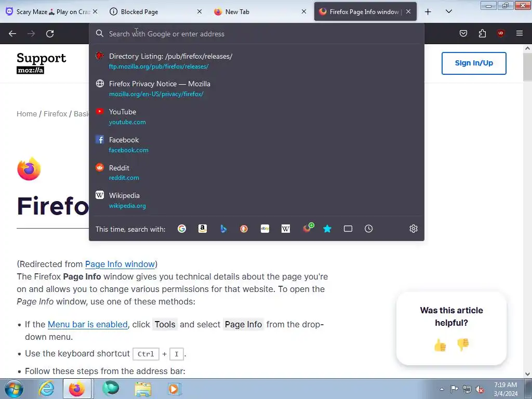Search this time with Bing
The width and height of the screenshot is (532, 399).
pyautogui.click(x=223, y=229)
